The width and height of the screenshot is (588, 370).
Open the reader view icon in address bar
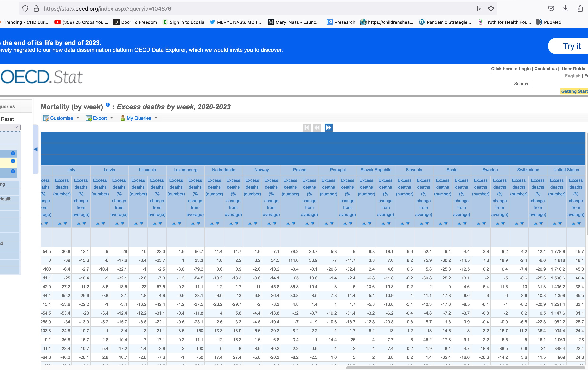(480, 9)
